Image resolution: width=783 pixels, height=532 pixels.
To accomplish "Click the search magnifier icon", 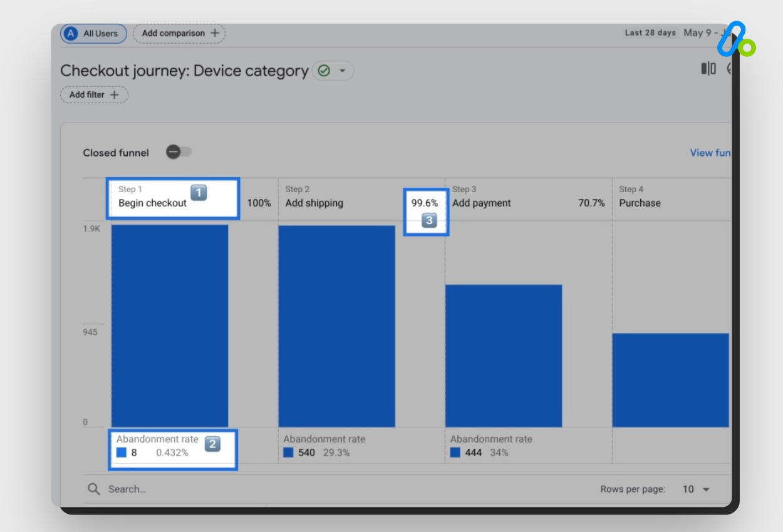I will point(94,489).
